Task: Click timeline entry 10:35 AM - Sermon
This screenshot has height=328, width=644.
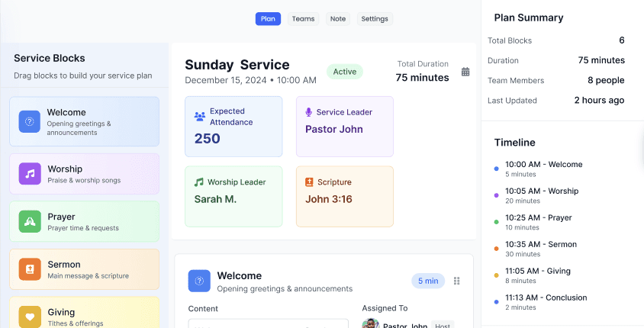Action: click(541, 244)
